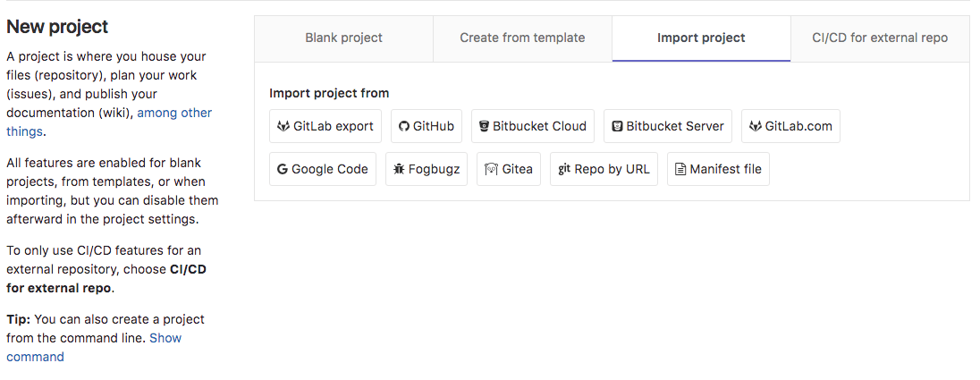This screenshot has width=980, height=380.
Task: Open the 'among other things' link
Action: point(174,113)
